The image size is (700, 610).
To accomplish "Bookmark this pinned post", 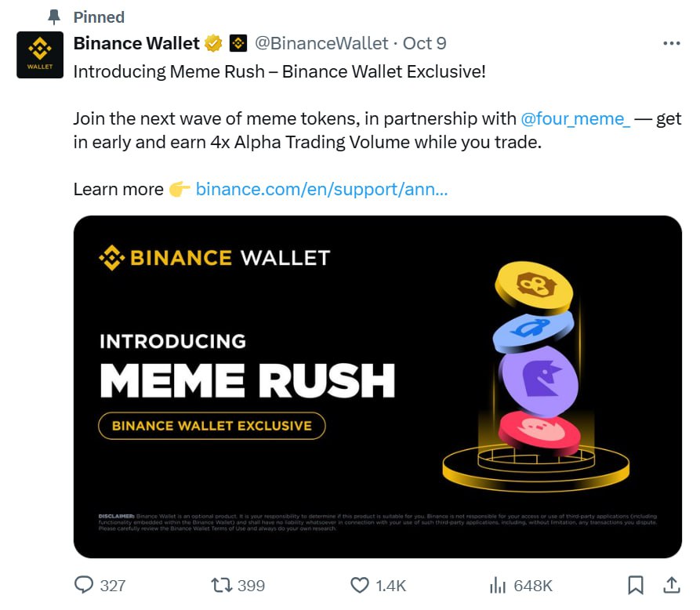I will tap(636, 585).
